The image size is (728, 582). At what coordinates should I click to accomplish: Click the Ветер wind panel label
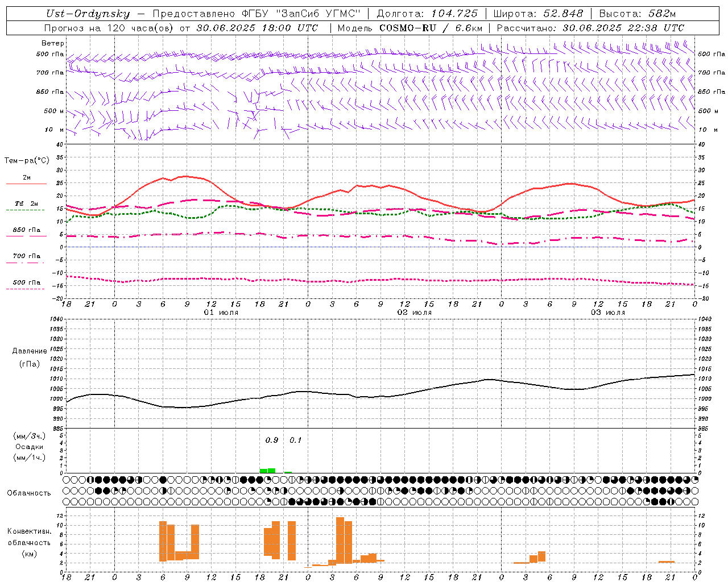pyautogui.click(x=53, y=43)
